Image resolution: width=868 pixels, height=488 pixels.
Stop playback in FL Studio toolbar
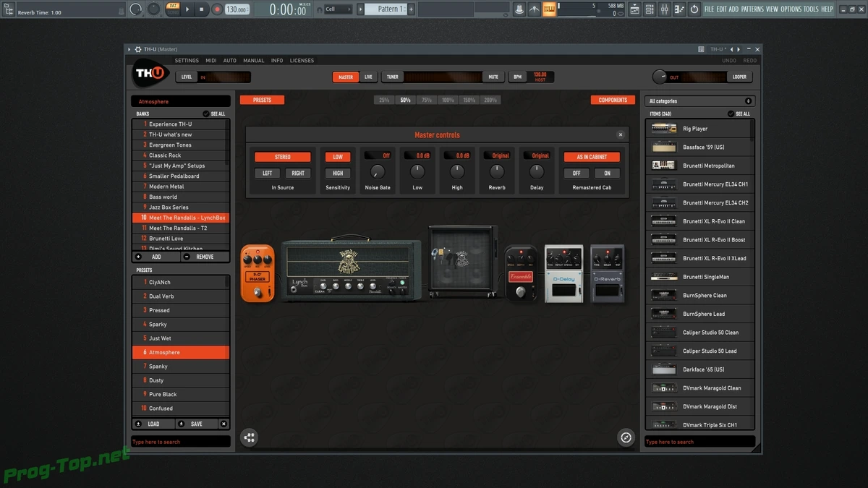click(202, 9)
